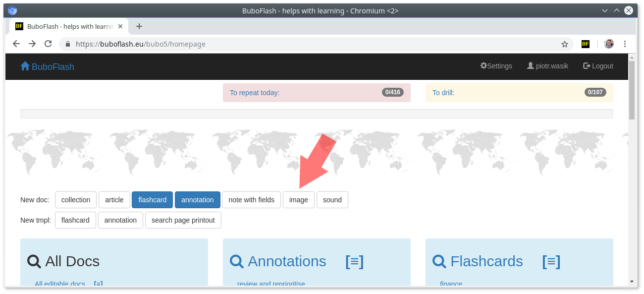The image size is (644, 294).
Task: Create a new article doc
Action: [114, 200]
